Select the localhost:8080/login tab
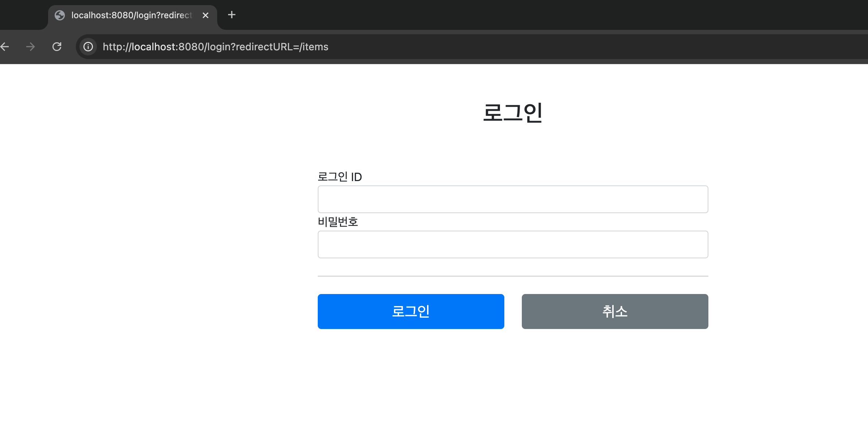 [x=131, y=15]
